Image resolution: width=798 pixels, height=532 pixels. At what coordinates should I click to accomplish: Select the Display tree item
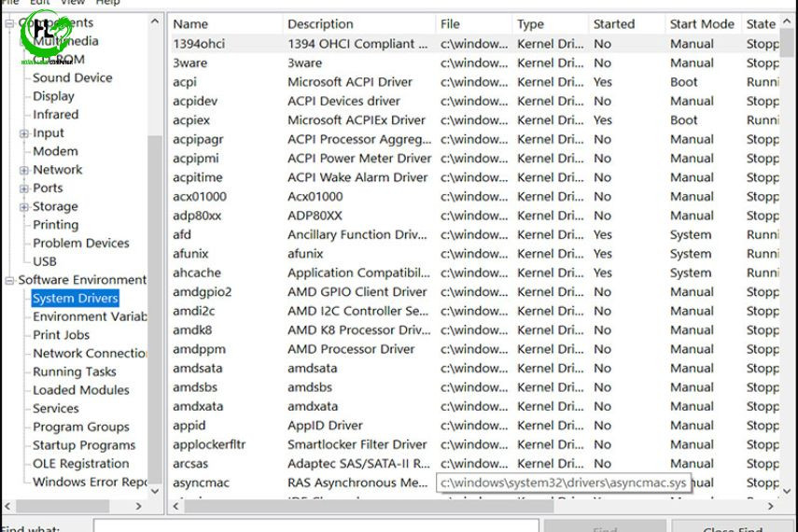coord(53,96)
